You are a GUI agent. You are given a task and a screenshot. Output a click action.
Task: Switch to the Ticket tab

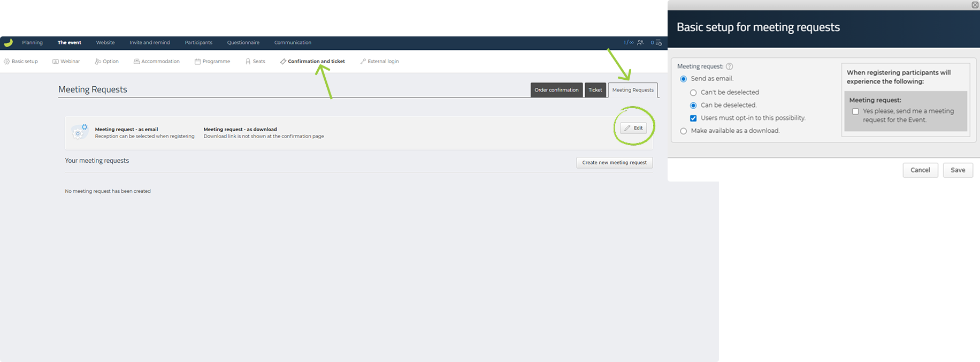595,90
